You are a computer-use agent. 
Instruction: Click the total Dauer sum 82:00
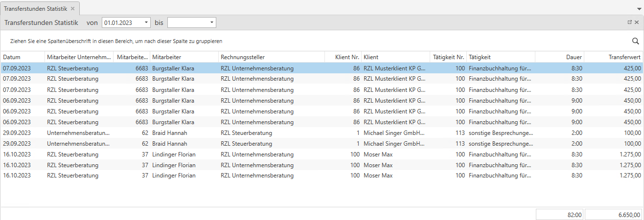coord(559,215)
